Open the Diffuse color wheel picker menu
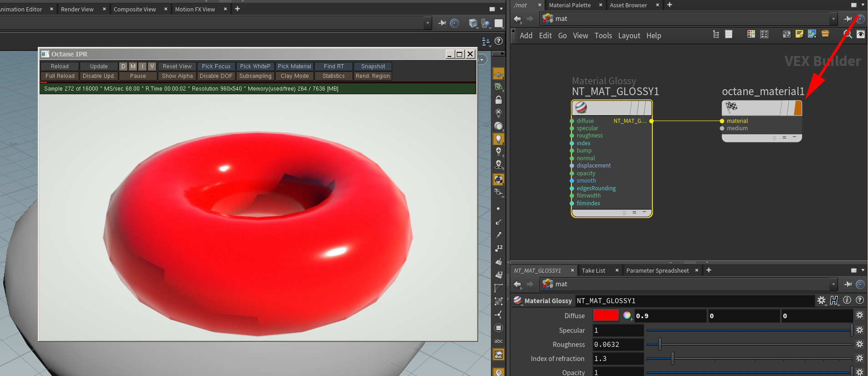The image size is (868, 376). tap(627, 315)
